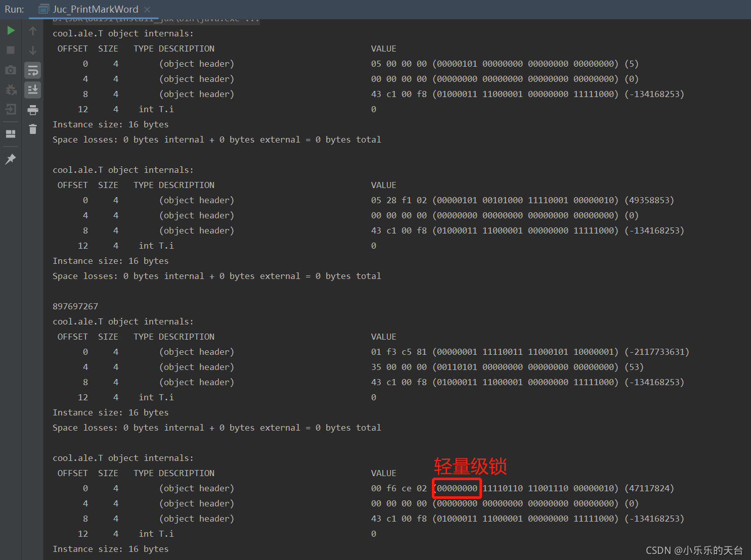Go down the stack trace with the down arrow
Screen dimensions: 751x560
click(33, 51)
